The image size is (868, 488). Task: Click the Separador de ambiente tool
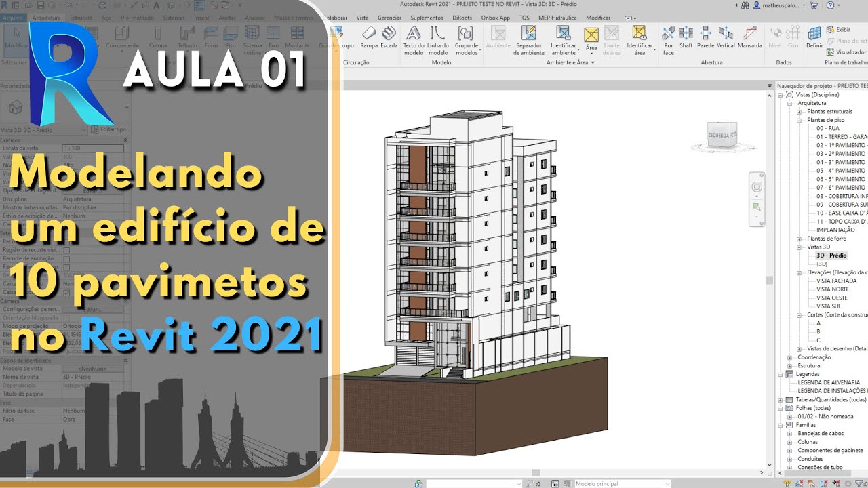[529, 41]
